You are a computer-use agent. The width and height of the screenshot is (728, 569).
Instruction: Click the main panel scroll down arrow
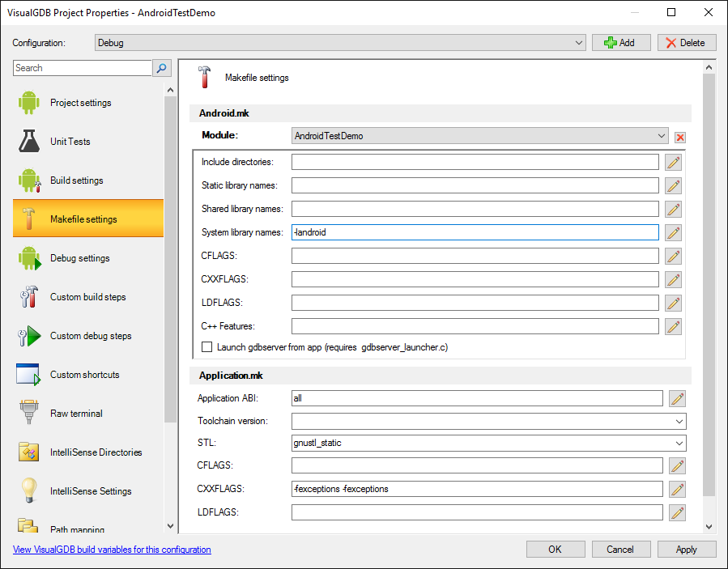(709, 527)
